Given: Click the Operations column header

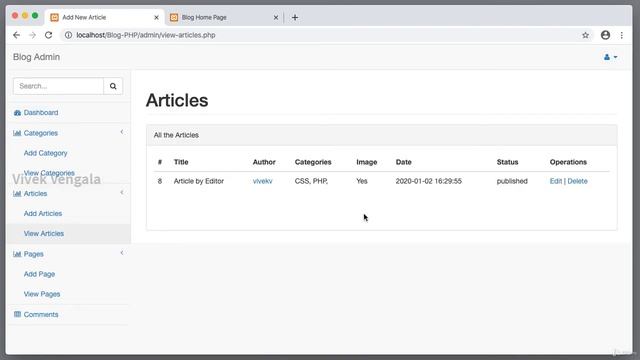Looking at the screenshot, I should 568,162.
